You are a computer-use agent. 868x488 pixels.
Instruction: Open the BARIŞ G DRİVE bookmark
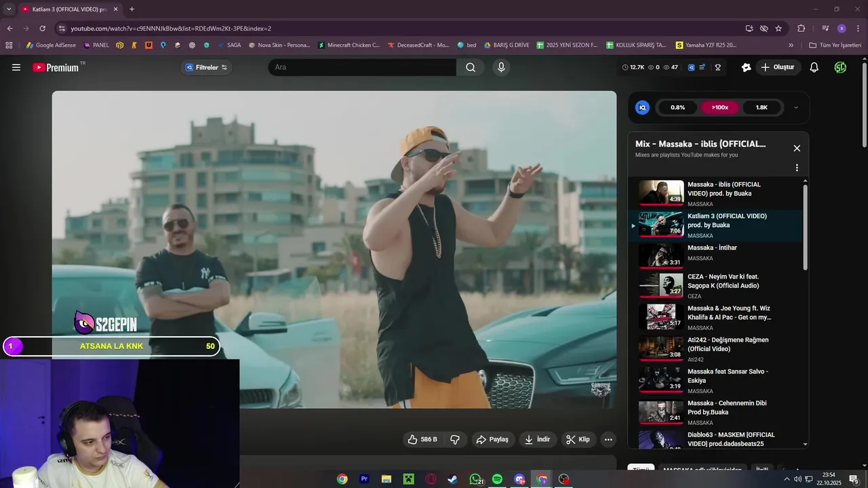tap(507, 45)
